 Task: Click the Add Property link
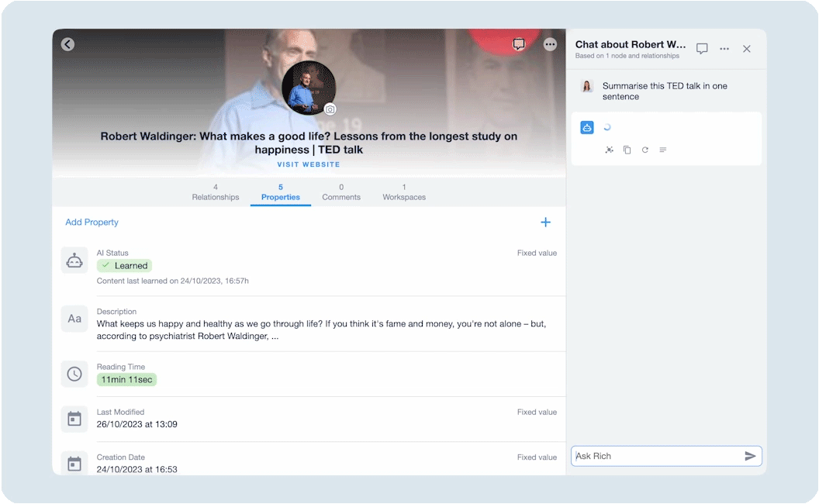92,223
